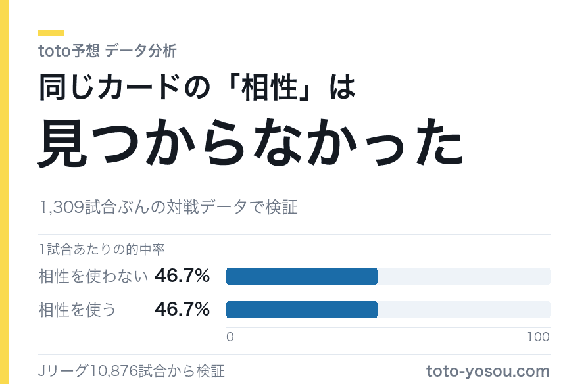Click the 'toto予想 データ分析' label
588x384 pixels.
[107, 51]
